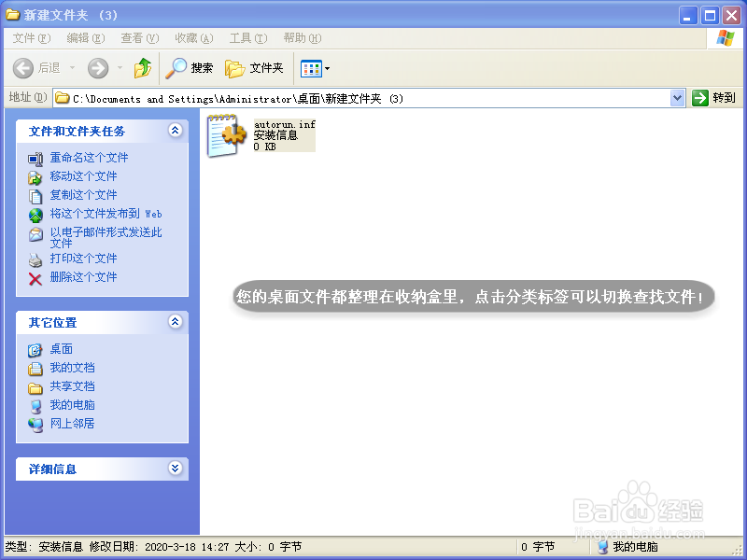This screenshot has height=560, width=747.
Task: Open 桌面 from the 其它位置 sidebar
Action: (x=61, y=349)
